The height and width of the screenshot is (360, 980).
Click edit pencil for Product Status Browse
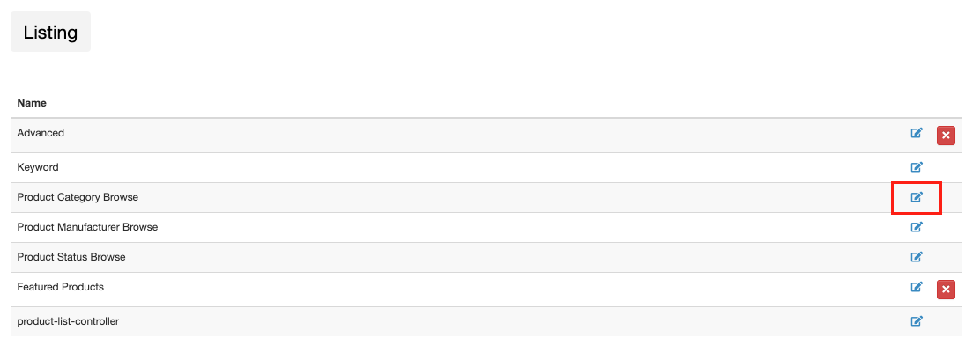click(x=917, y=256)
